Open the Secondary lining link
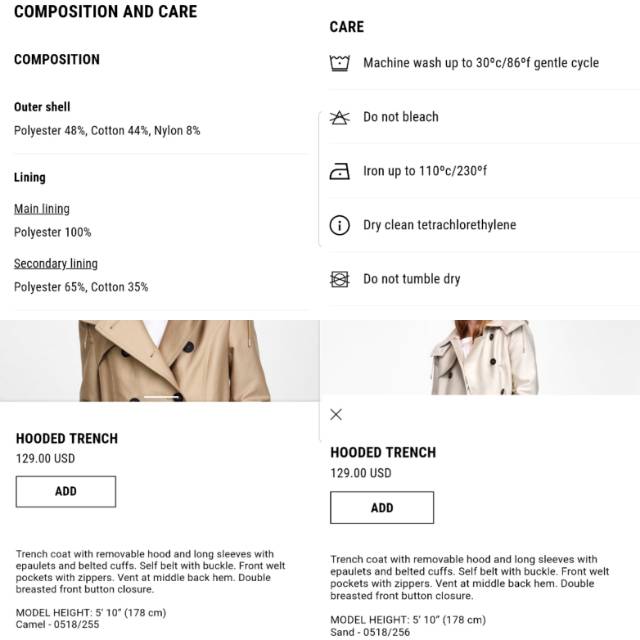Screen dimensions: 640x640 56,264
